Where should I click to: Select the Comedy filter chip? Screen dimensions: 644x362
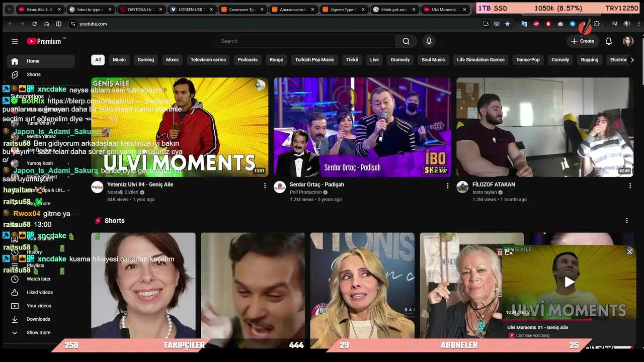(560, 60)
